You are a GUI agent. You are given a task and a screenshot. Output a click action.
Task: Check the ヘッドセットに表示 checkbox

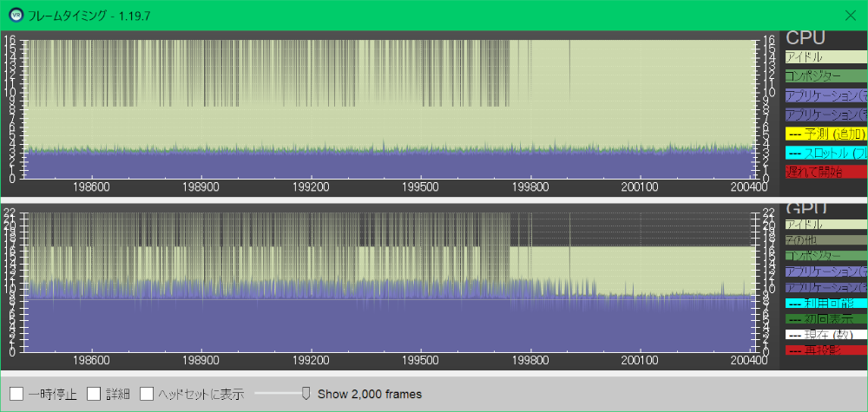point(147,394)
